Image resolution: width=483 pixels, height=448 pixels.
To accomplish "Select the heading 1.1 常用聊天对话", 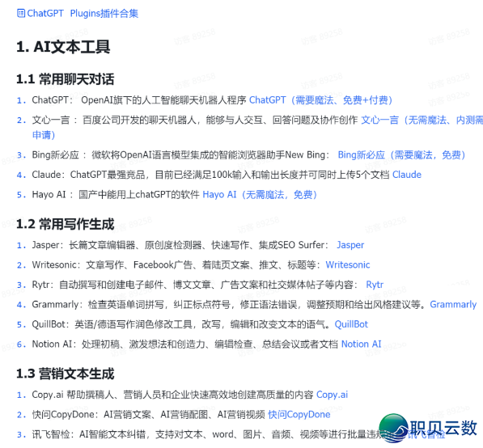I will tap(66, 79).
